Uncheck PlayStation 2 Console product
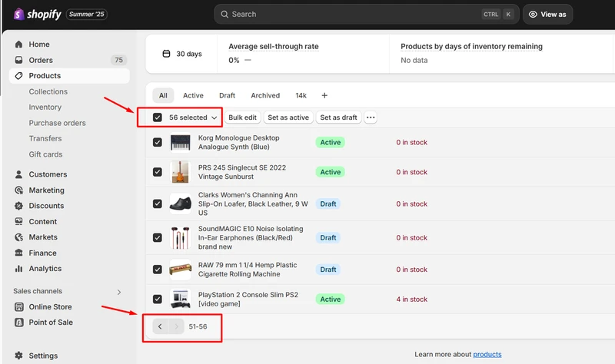The image size is (615, 364). coord(158,299)
